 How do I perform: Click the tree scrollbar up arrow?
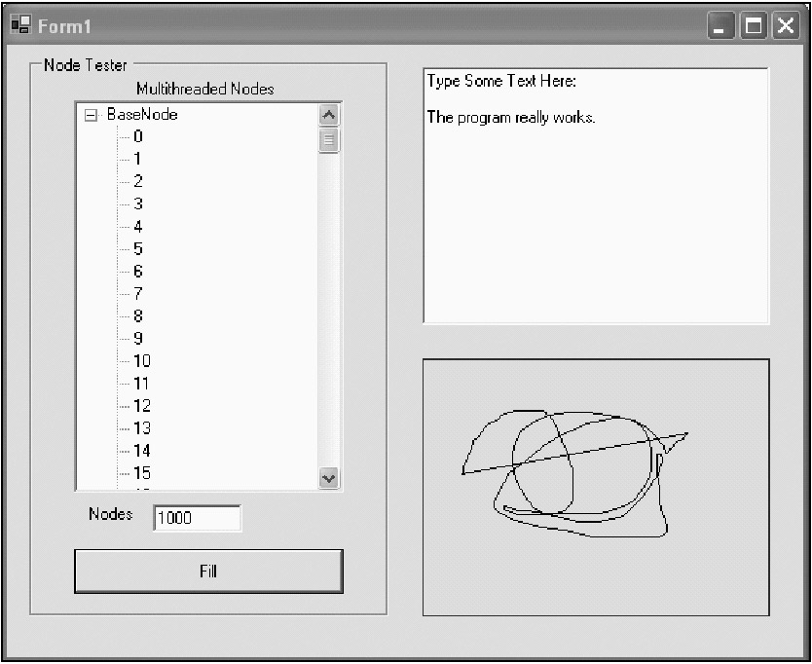coord(329,115)
